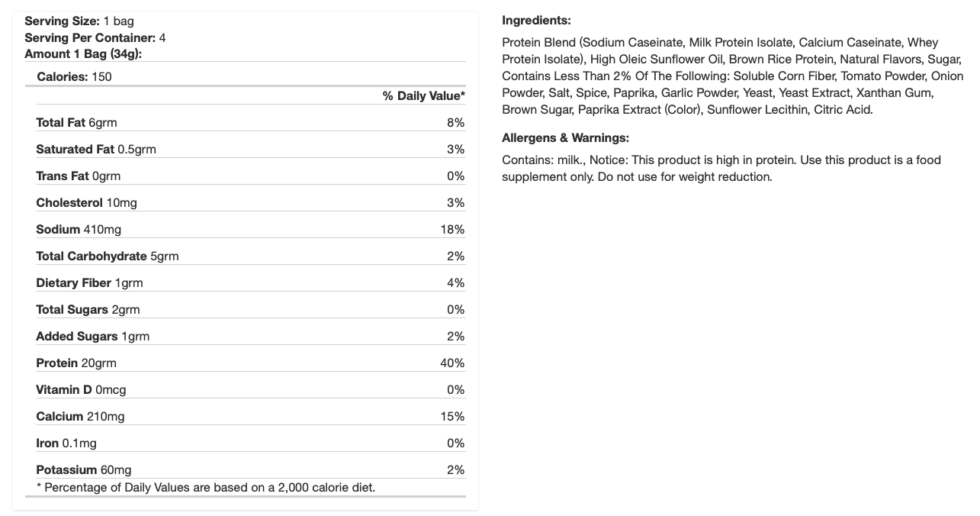Click the Added Sugars 1grm row
This screenshot has height=516, width=980.
(92, 336)
